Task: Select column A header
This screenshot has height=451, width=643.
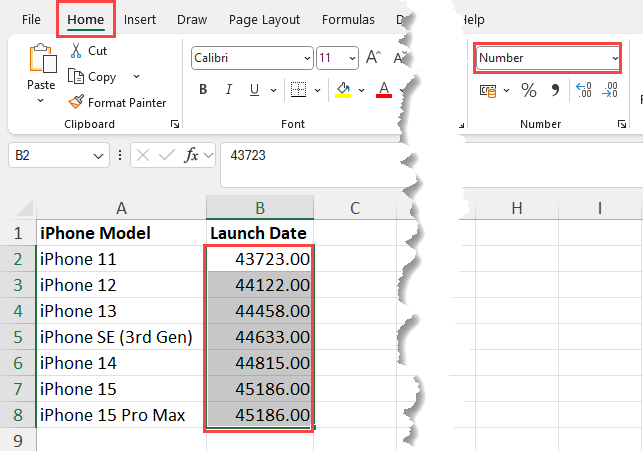Action: (121, 208)
